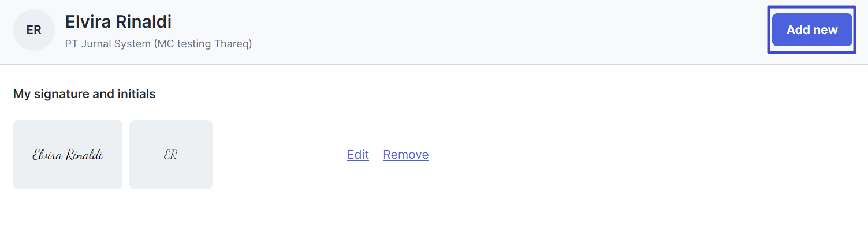868x232 pixels.
Task: Click the ER avatar circle
Action: [34, 30]
